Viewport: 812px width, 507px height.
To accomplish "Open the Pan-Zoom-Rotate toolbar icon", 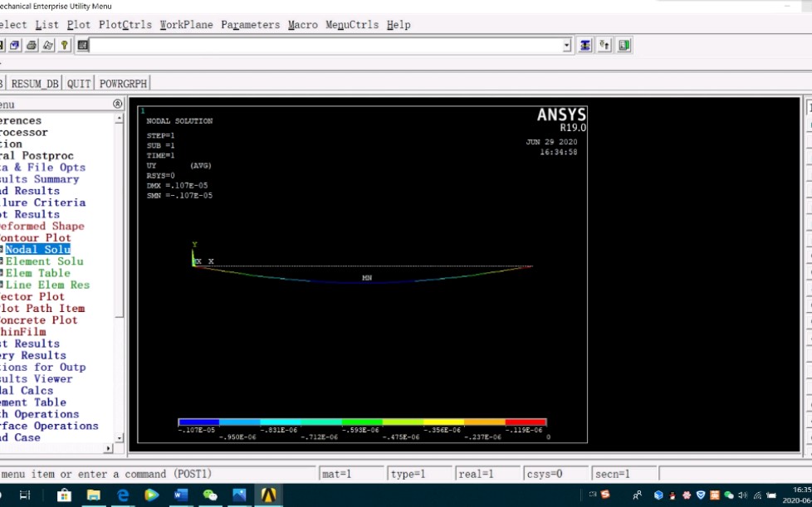I will (x=14, y=46).
